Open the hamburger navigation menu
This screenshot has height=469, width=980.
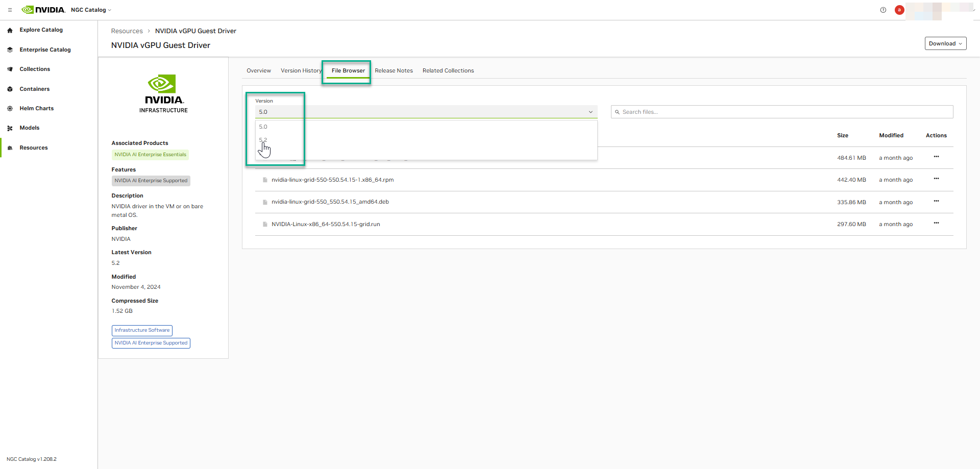tap(10, 10)
